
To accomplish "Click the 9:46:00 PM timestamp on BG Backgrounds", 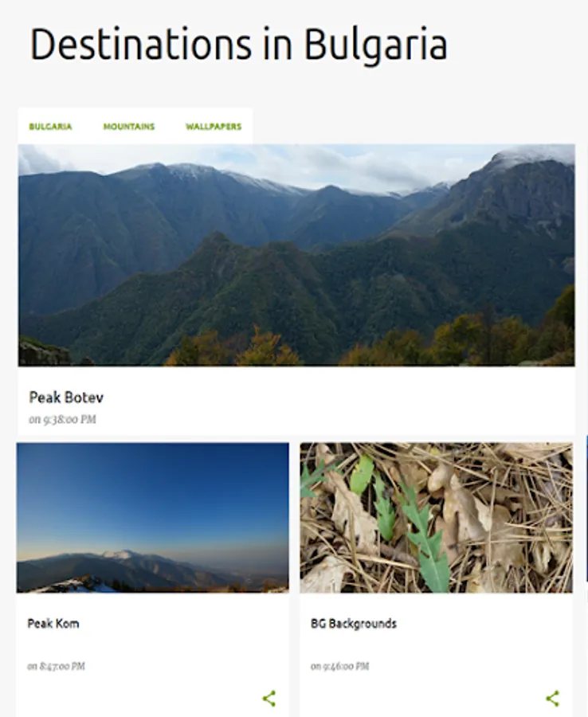I will (339, 666).
